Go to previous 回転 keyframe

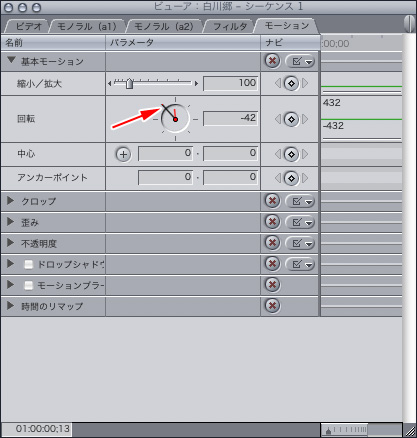click(278, 119)
